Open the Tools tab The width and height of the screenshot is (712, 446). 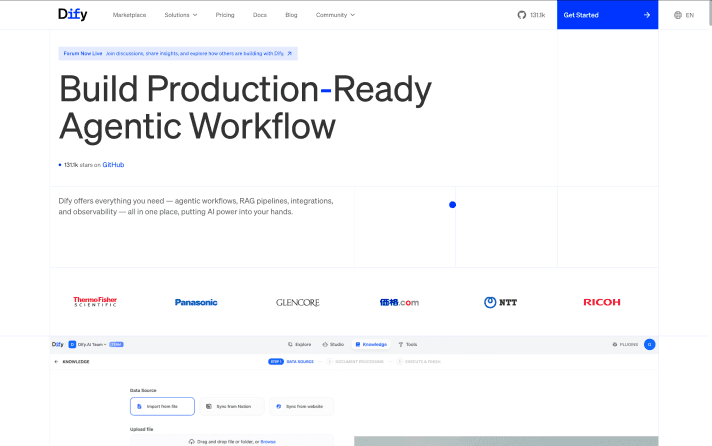(x=408, y=344)
